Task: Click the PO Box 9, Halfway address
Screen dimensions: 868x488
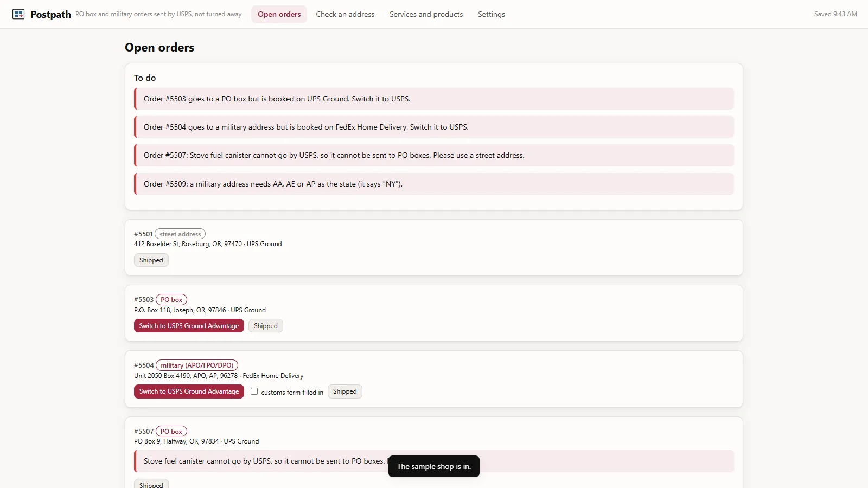Action: tap(196, 441)
